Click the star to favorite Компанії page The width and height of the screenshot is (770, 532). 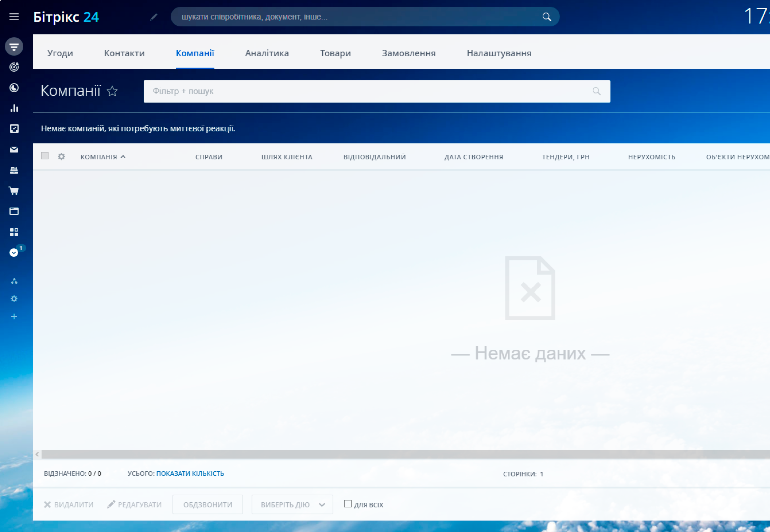tap(112, 91)
